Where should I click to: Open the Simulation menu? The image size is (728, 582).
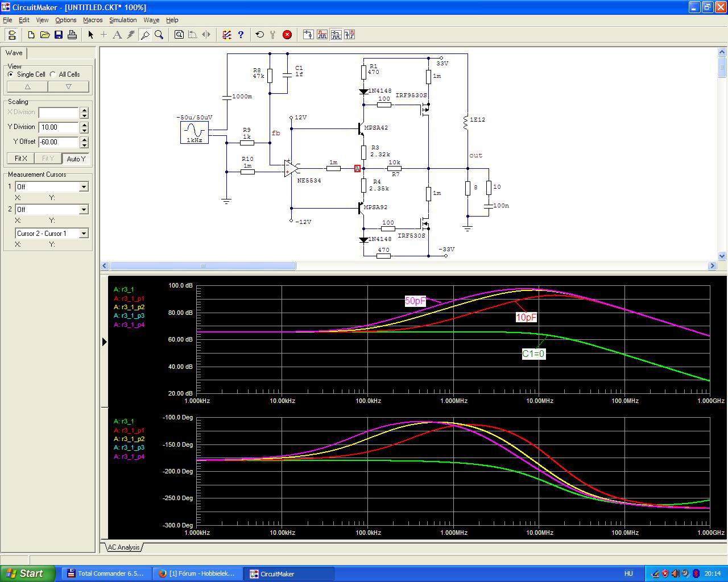pyautogui.click(x=123, y=20)
